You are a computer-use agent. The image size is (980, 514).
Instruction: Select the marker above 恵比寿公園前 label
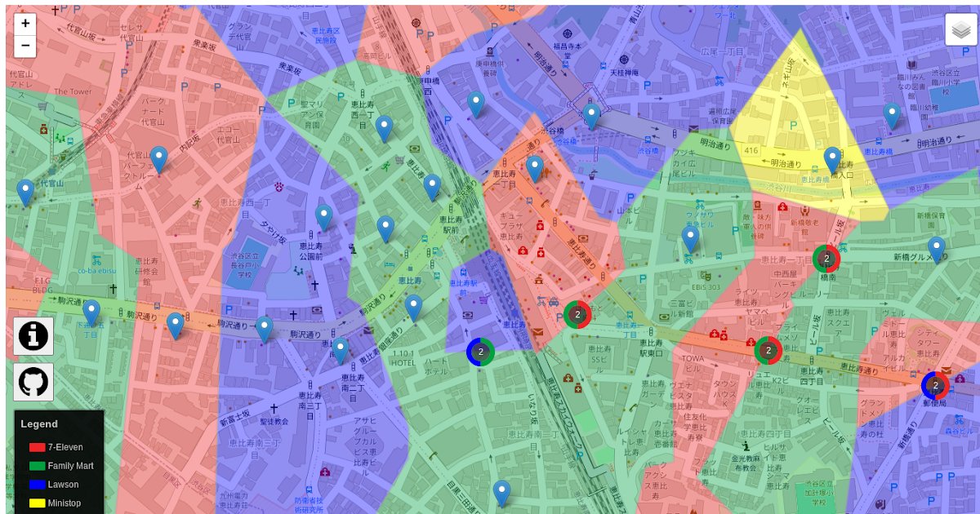[324, 218]
